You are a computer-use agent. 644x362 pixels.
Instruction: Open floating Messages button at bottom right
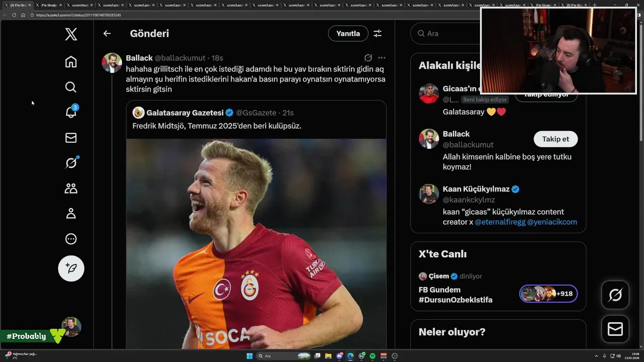615,329
